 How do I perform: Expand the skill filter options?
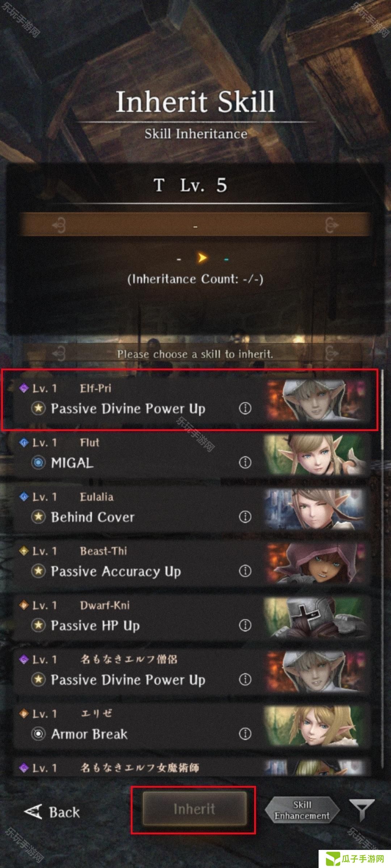[361, 810]
